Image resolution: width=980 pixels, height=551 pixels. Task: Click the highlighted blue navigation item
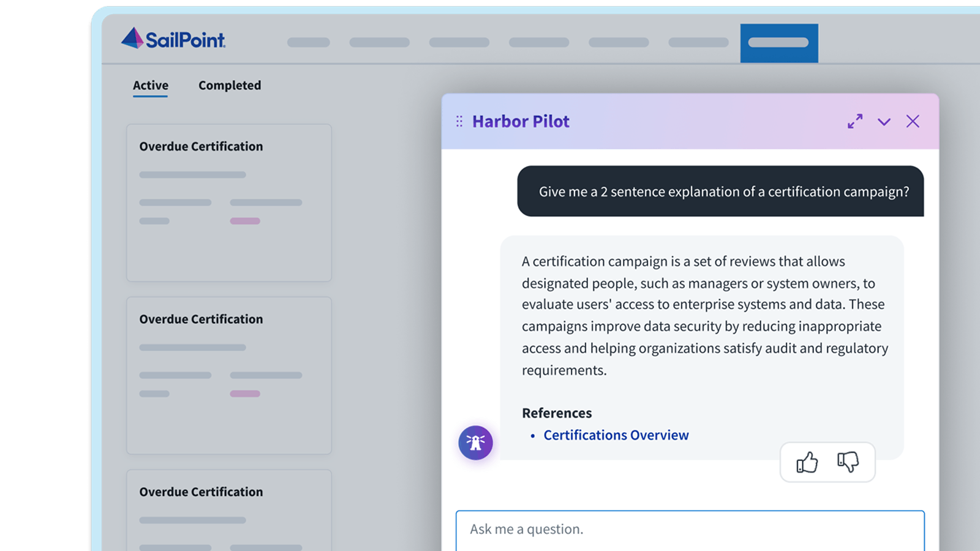point(778,43)
